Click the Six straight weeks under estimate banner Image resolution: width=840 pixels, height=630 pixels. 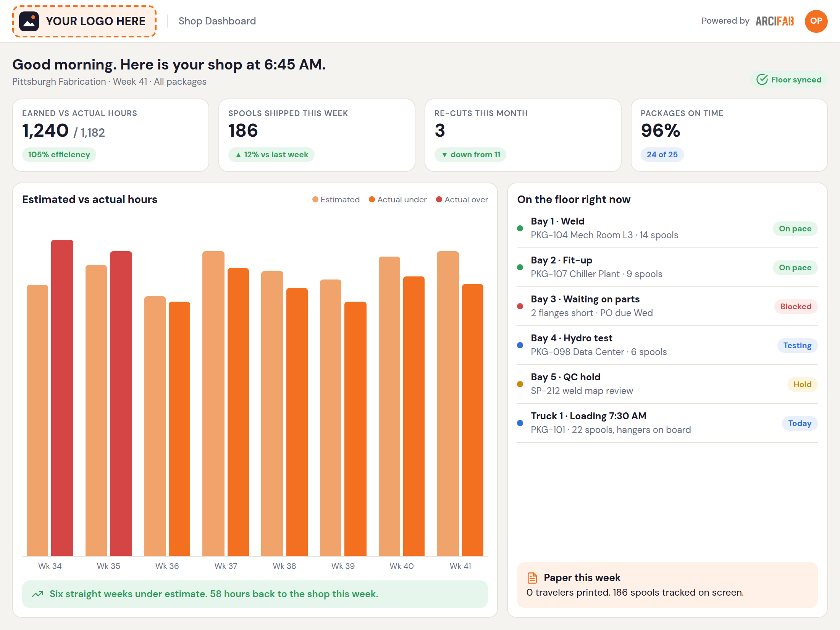tap(255, 594)
